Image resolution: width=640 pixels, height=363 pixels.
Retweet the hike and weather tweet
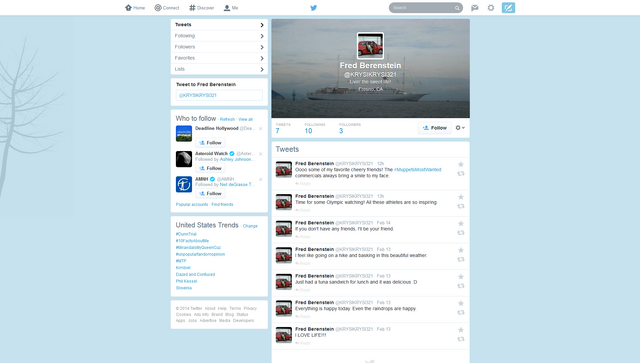pyautogui.click(x=461, y=259)
